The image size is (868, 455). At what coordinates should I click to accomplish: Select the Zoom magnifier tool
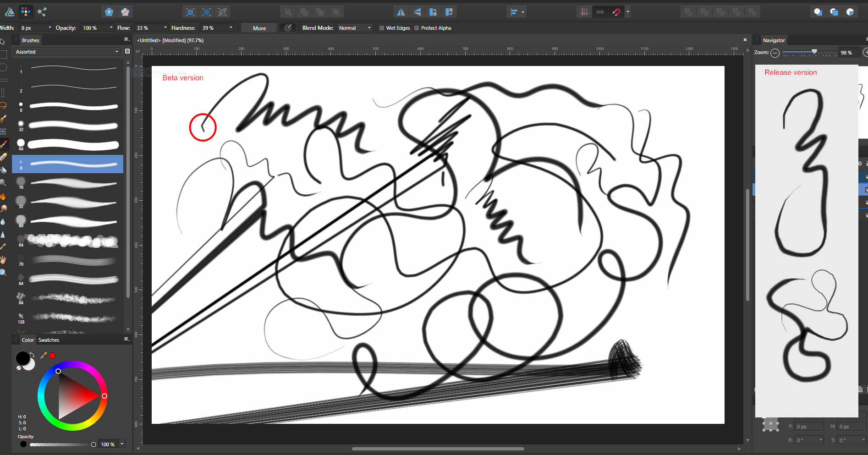[x=3, y=273]
